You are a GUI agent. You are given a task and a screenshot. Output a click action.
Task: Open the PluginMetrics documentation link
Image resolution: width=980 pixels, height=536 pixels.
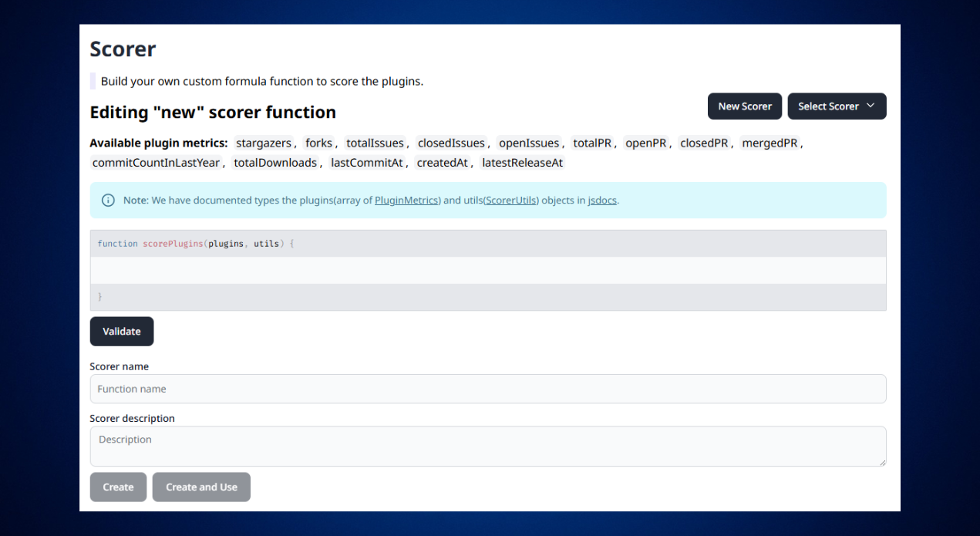406,200
